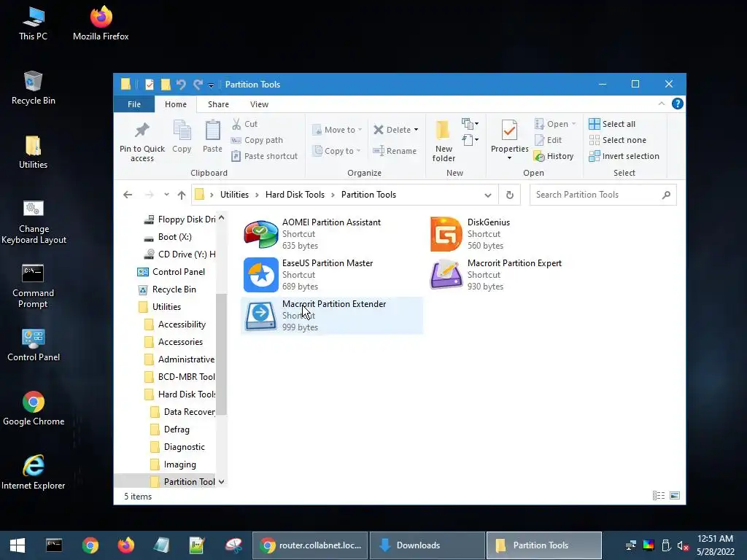Click the muted volume tray icon
The width and height of the screenshot is (747, 560).
coord(683,545)
